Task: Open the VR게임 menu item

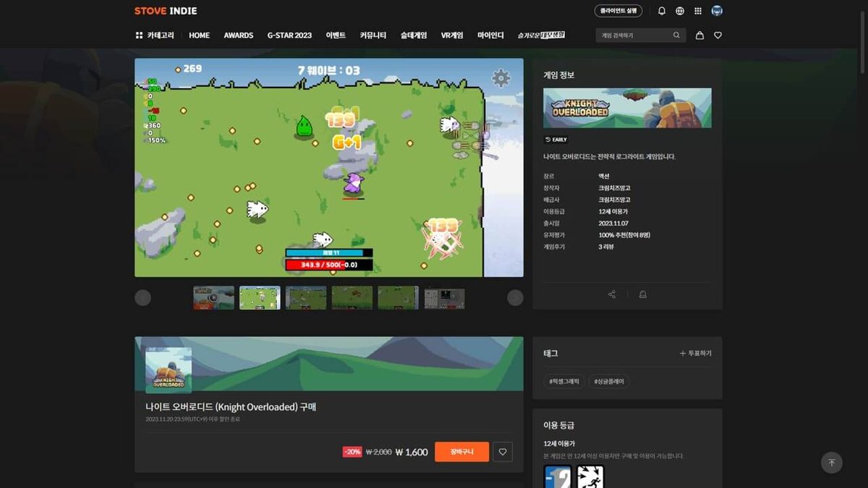Action: pyautogui.click(x=452, y=35)
